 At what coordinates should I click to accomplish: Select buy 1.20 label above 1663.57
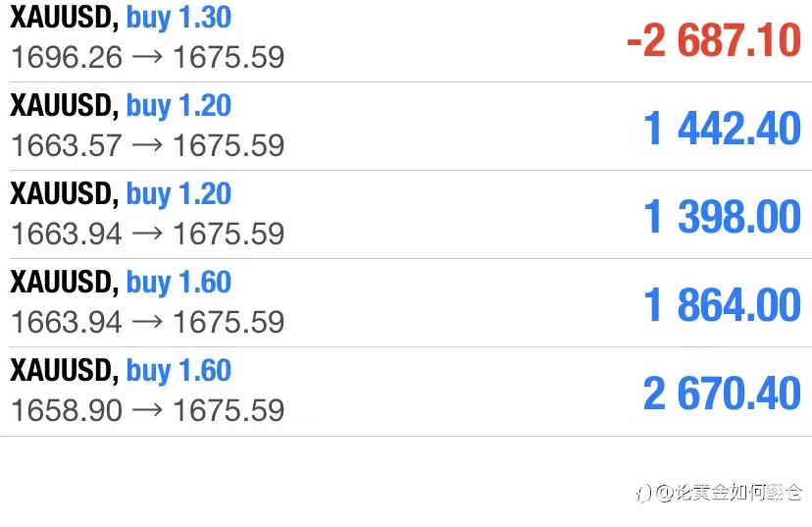tap(178, 106)
